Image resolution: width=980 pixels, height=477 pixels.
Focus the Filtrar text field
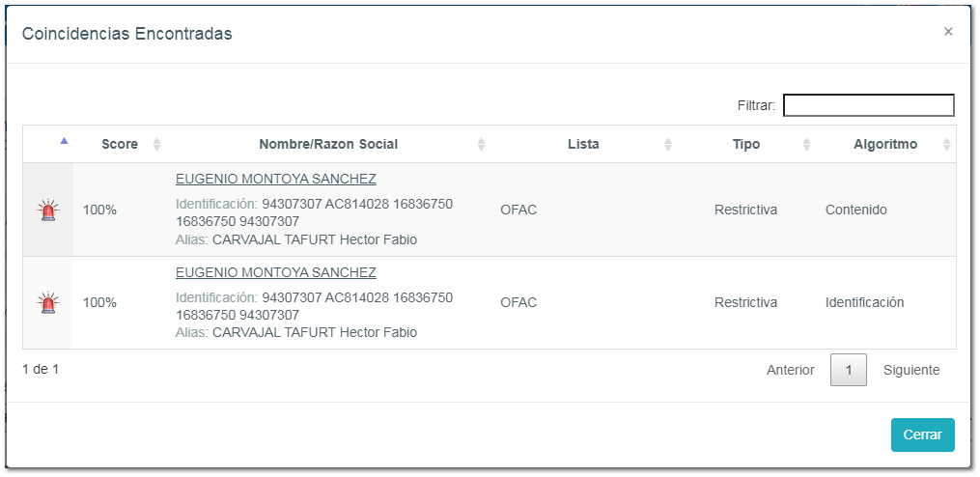(x=868, y=105)
